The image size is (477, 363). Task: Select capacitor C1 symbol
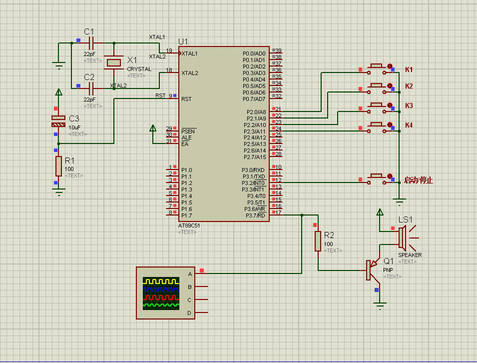coord(91,43)
